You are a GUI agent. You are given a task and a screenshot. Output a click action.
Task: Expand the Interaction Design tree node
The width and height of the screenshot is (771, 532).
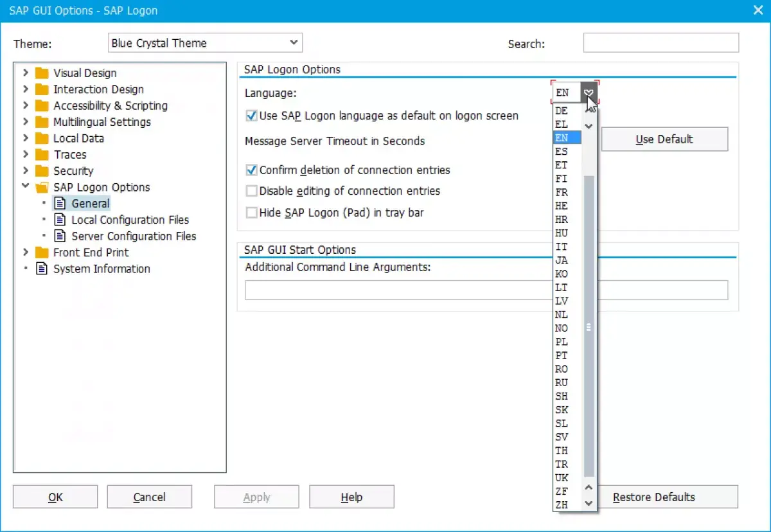point(26,89)
